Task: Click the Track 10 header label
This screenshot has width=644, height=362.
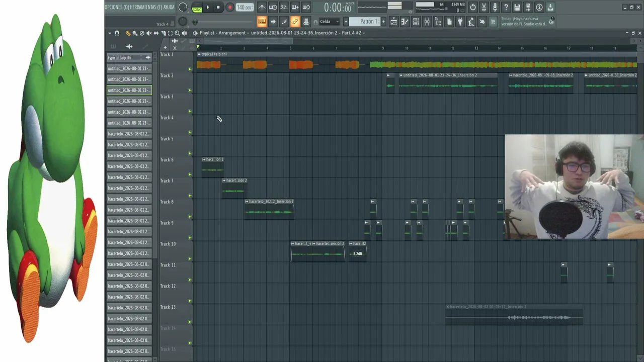Action: pyautogui.click(x=168, y=244)
